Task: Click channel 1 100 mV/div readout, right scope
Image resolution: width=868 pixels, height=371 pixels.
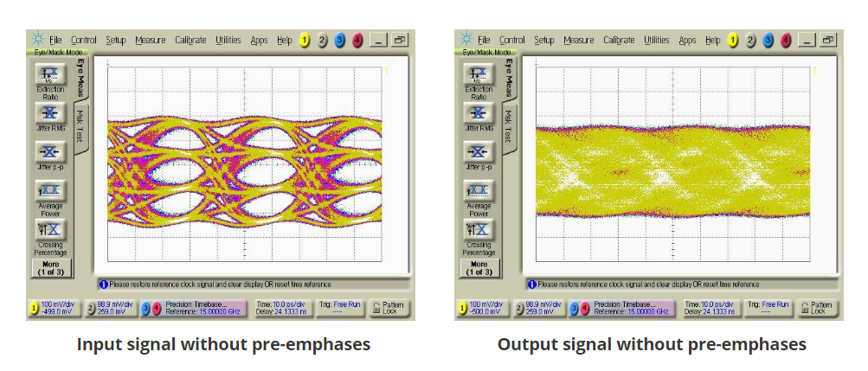Action: point(485,308)
